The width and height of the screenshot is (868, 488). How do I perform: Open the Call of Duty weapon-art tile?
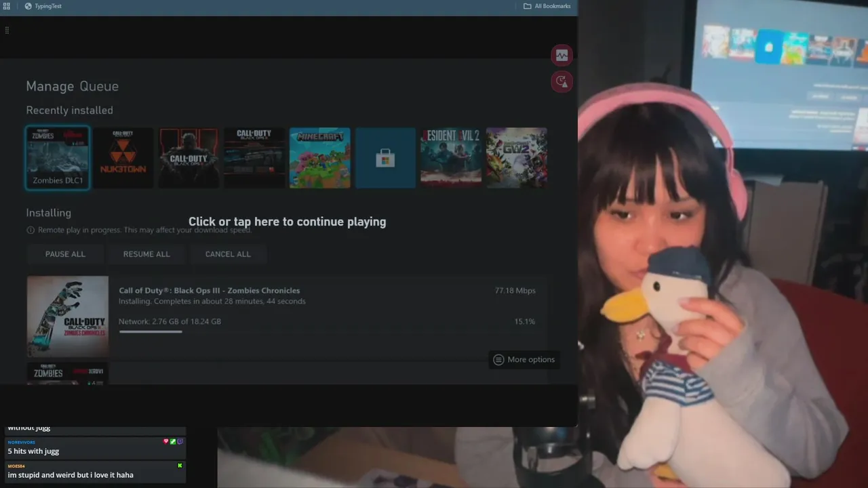[254, 158]
